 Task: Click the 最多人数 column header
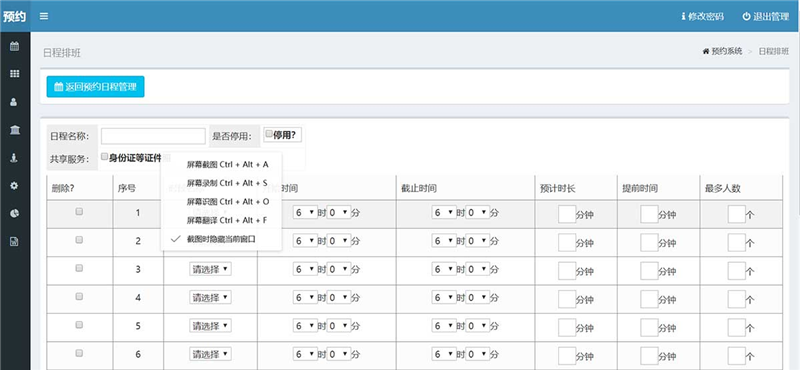coord(722,188)
